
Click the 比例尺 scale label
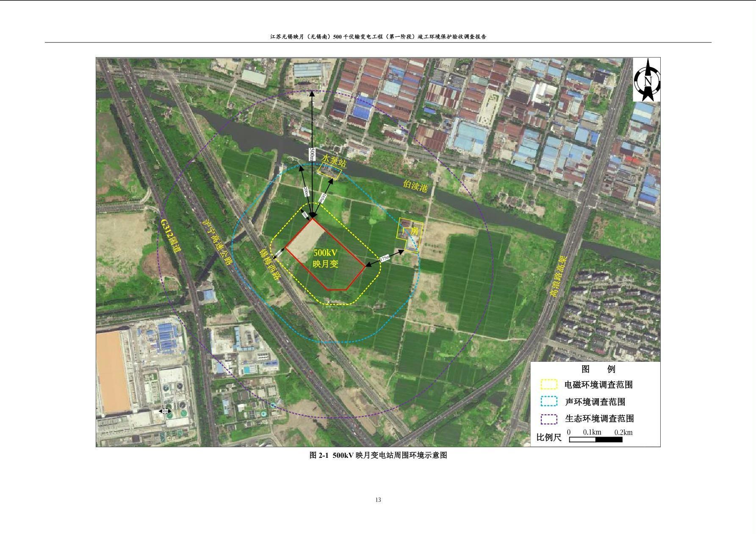549,438
